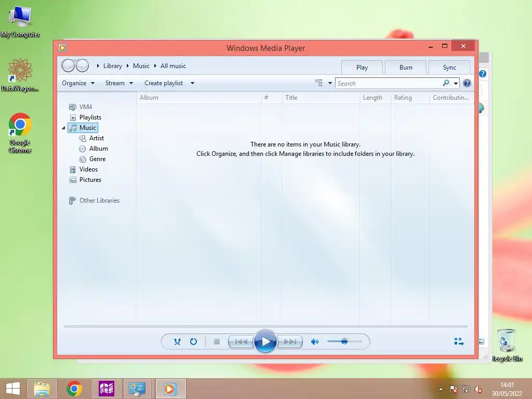Screen dimensions: 532x399
Task: Expand the arrow before All music breadcrumb
Action: point(155,66)
